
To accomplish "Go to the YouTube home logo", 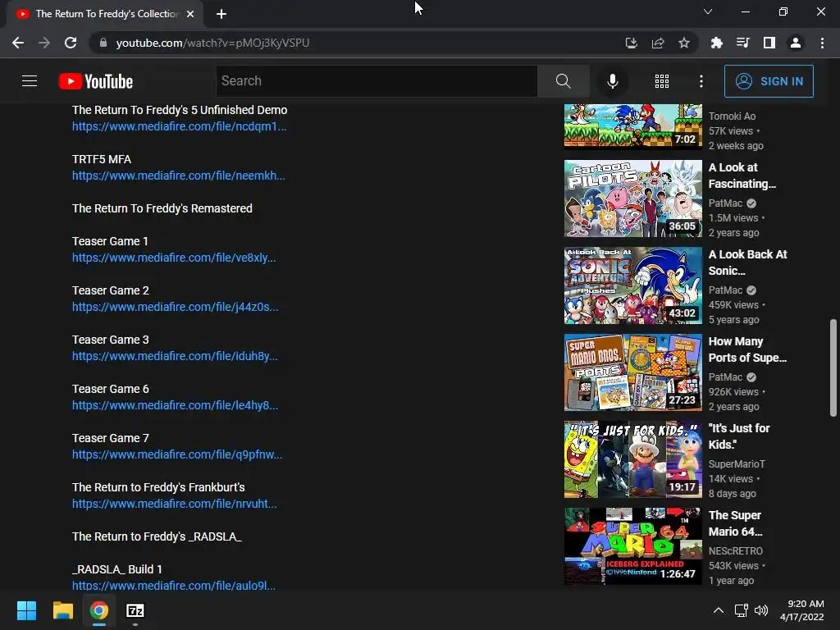I will 96,81.
